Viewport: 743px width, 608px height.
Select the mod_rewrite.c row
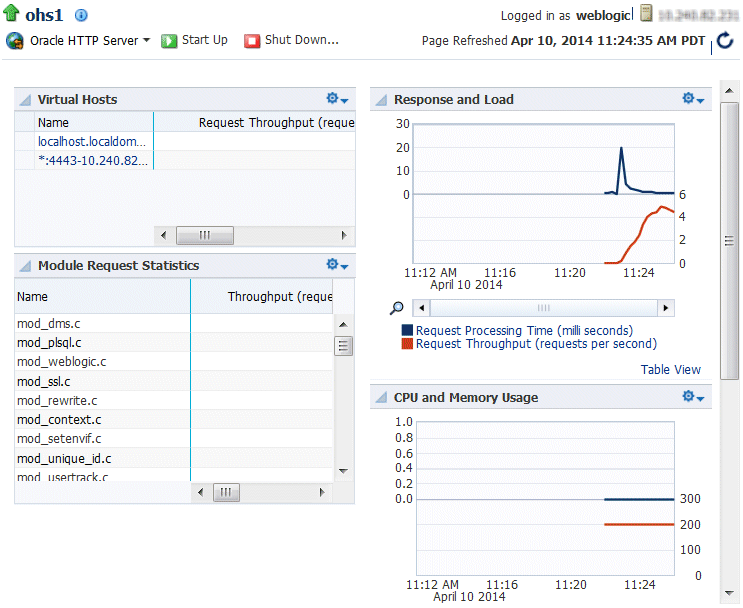174,400
